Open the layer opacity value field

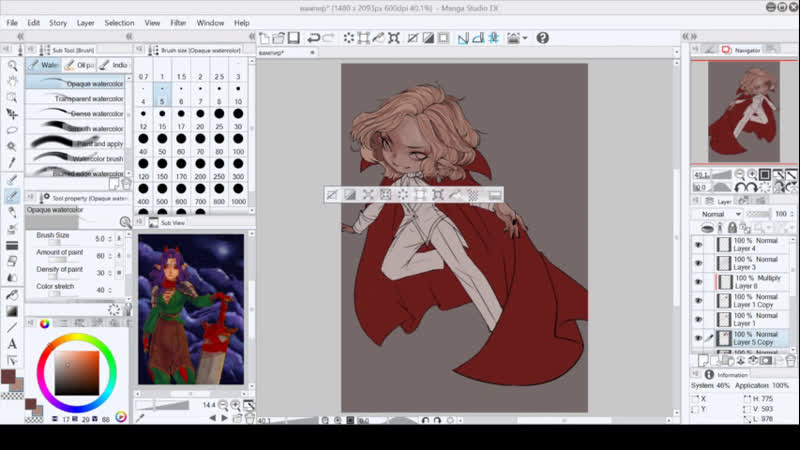[x=781, y=214]
